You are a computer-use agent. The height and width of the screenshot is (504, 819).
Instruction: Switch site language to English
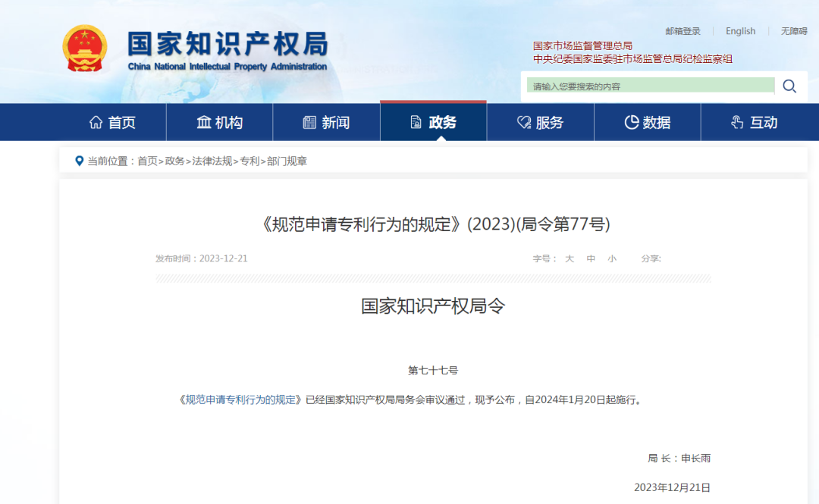[x=740, y=31]
